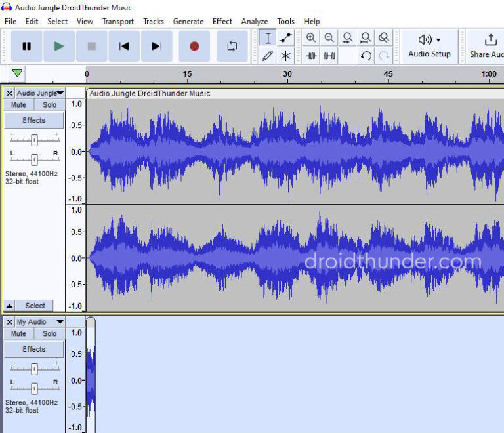Start playback with the green Play button
The height and width of the screenshot is (433, 504).
coord(59,47)
